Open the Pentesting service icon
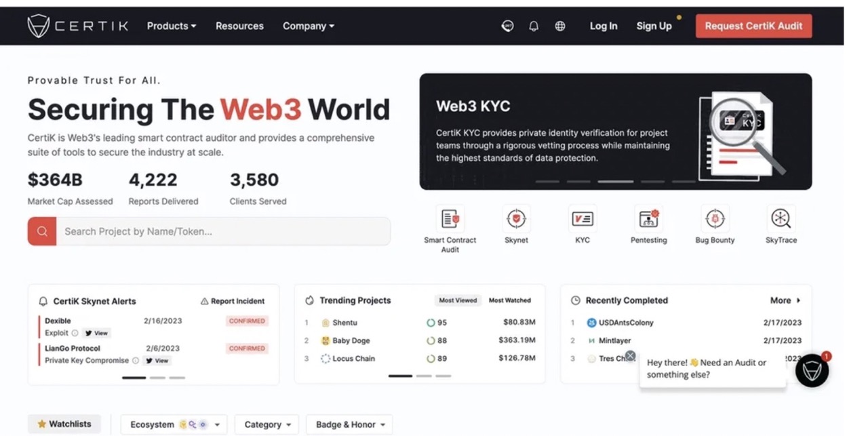This screenshot has height=436, width=868. click(x=648, y=219)
